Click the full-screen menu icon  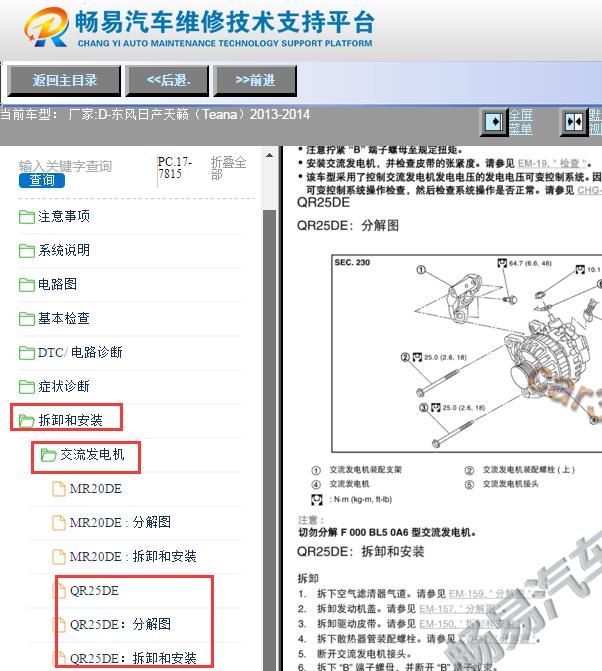click(x=494, y=122)
